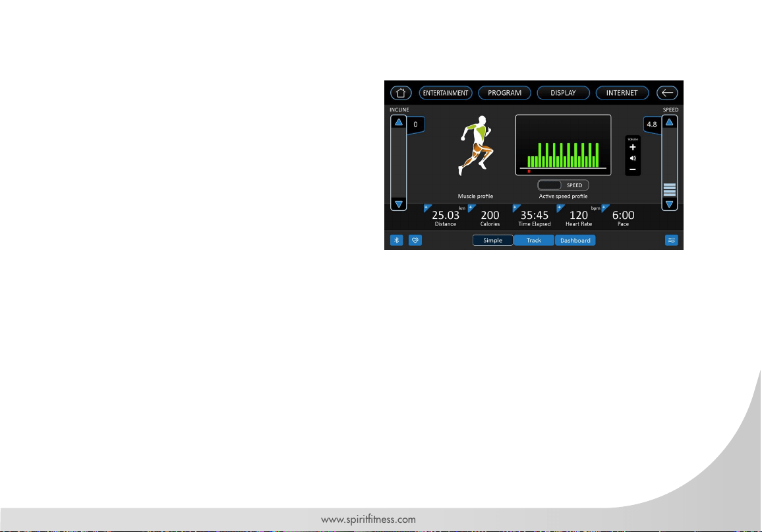The image size is (762, 532).
Task: Turn the volume up with plus
Action: [632, 147]
